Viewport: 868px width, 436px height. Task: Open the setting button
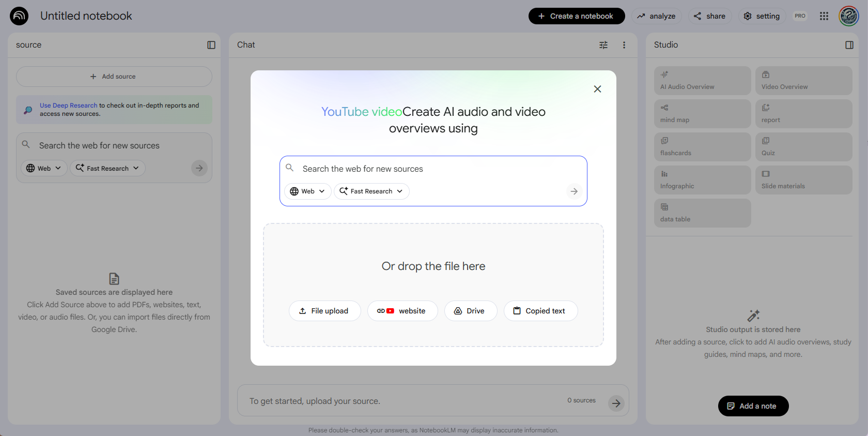tap(762, 16)
